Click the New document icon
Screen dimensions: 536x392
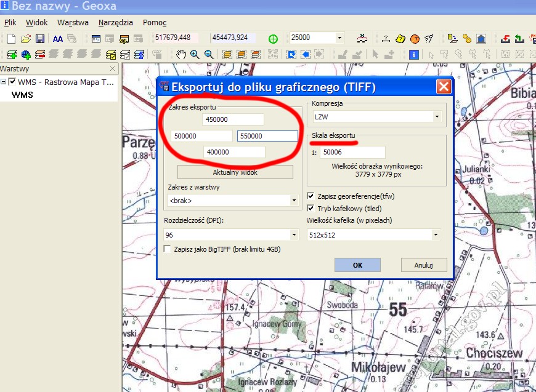click(x=11, y=38)
